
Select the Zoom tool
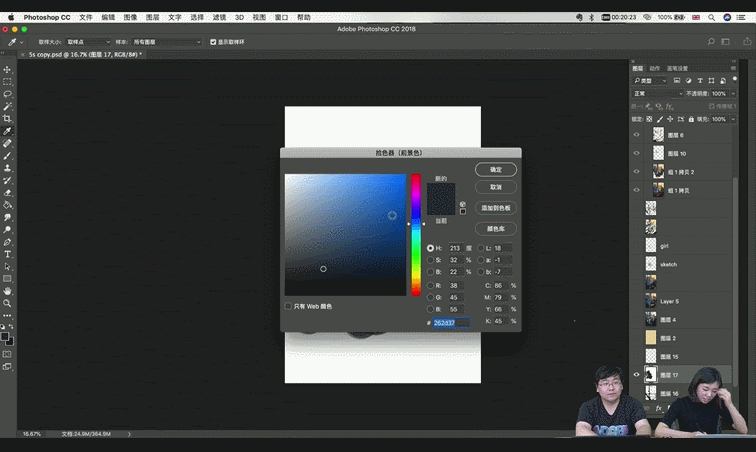pos(7,303)
